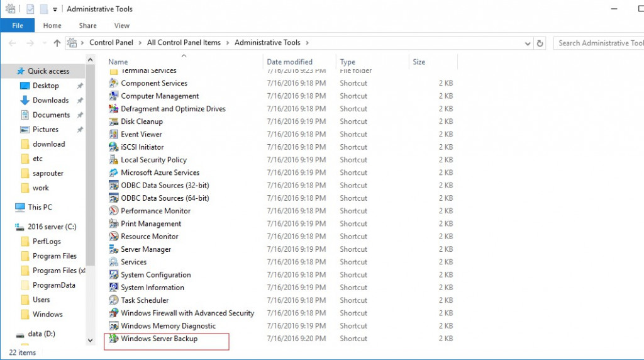Click the Forward navigation arrow
644x360 pixels.
(x=30, y=43)
